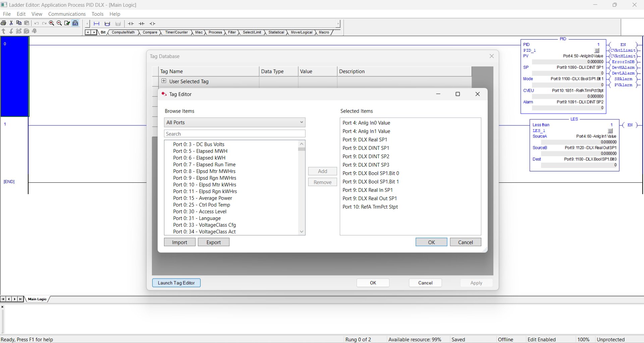
Task: Click the Cut scissors icon
Action: tap(11, 23)
